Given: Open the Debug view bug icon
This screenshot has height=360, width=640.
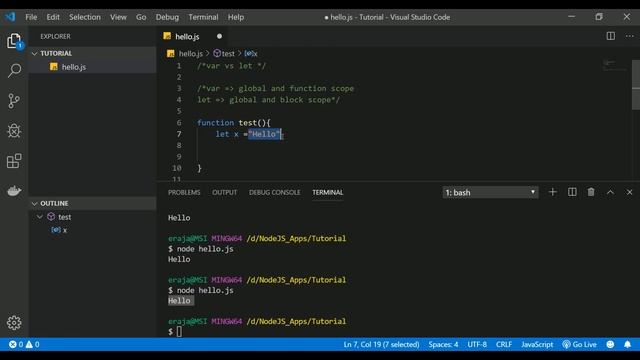Looking at the screenshot, I should tap(14, 131).
